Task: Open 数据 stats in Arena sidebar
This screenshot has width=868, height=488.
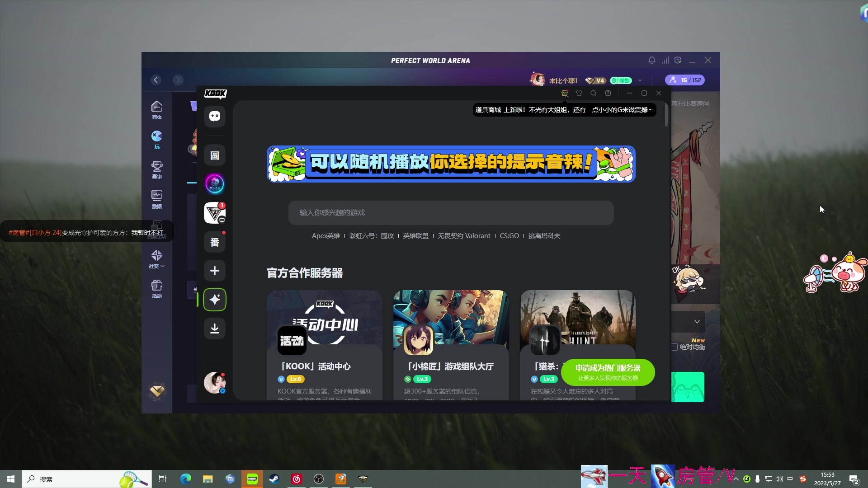Action: point(157,199)
